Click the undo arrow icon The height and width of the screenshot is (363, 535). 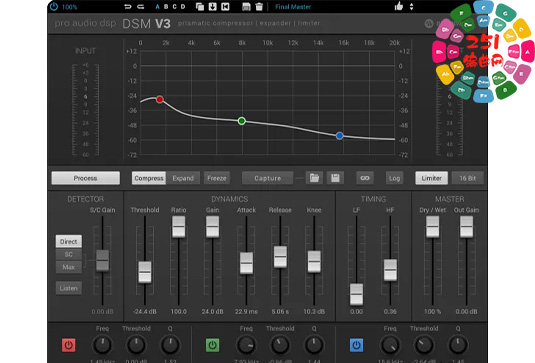[128, 6]
